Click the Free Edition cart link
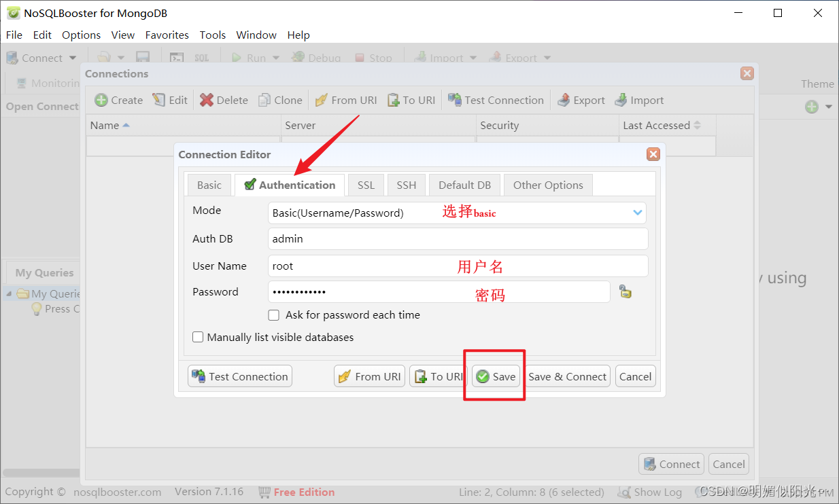839x504 pixels. pyautogui.click(x=297, y=492)
